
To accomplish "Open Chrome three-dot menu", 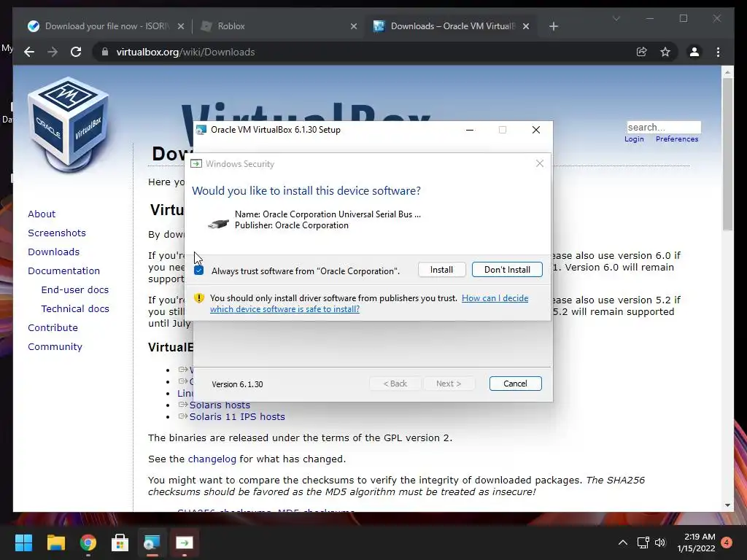I will point(718,52).
